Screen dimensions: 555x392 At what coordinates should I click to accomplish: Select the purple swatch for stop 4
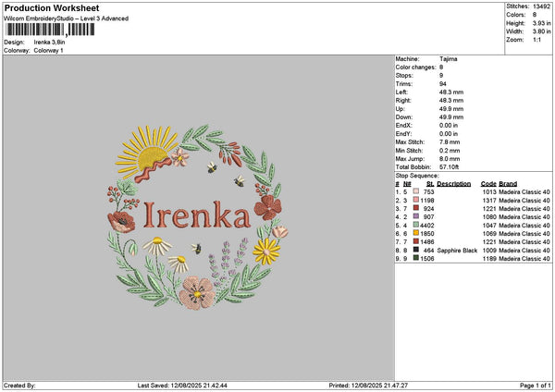pos(416,216)
